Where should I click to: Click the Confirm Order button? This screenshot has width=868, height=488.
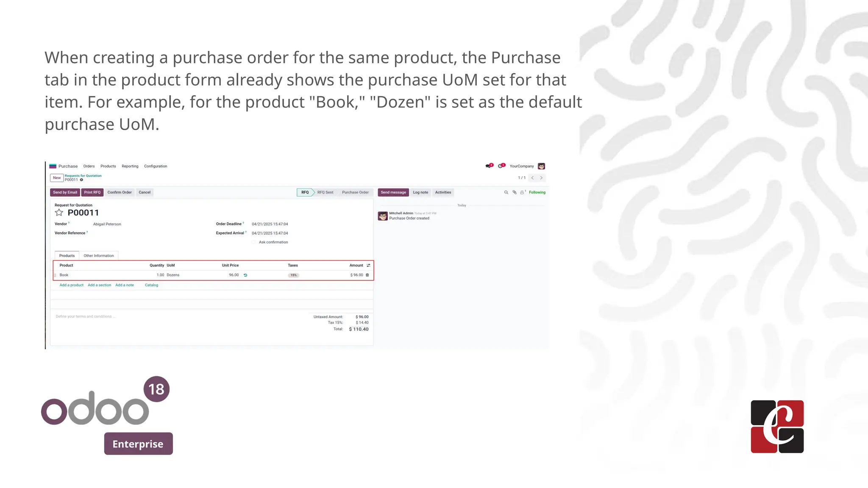coord(120,192)
